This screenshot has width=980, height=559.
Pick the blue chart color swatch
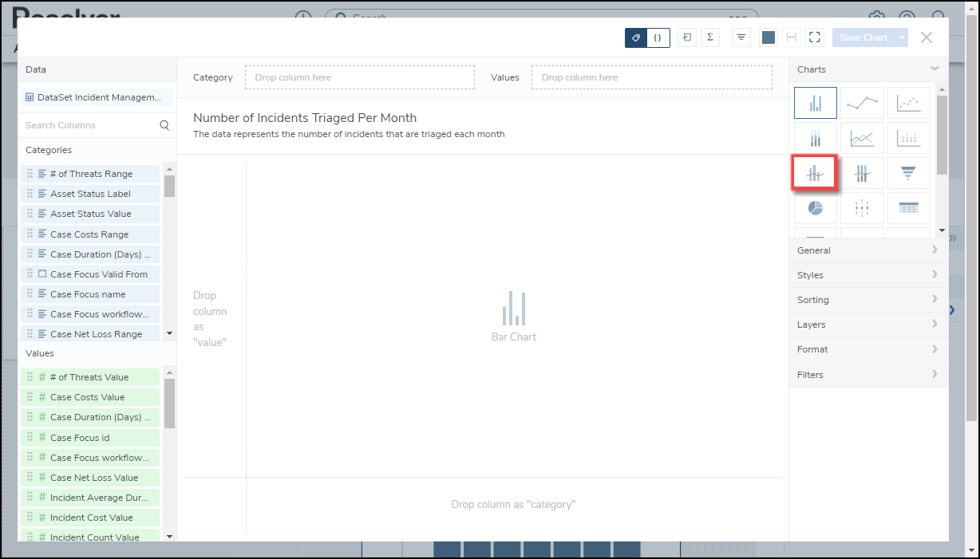[768, 37]
